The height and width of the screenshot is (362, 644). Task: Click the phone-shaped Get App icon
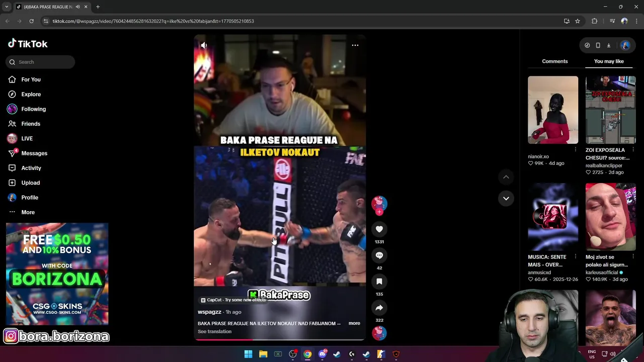coord(598,45)
